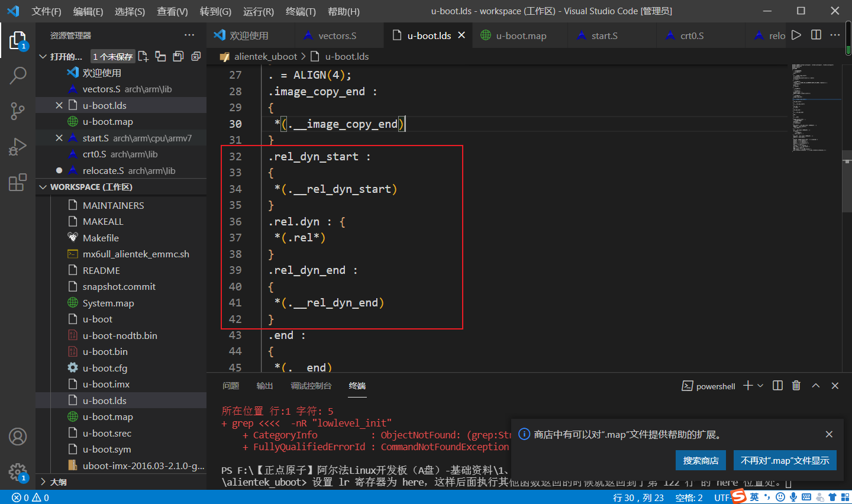Click u-boot.lds in the breadcrumb
This screenshot has width=852, height=504.
[347, 56]
